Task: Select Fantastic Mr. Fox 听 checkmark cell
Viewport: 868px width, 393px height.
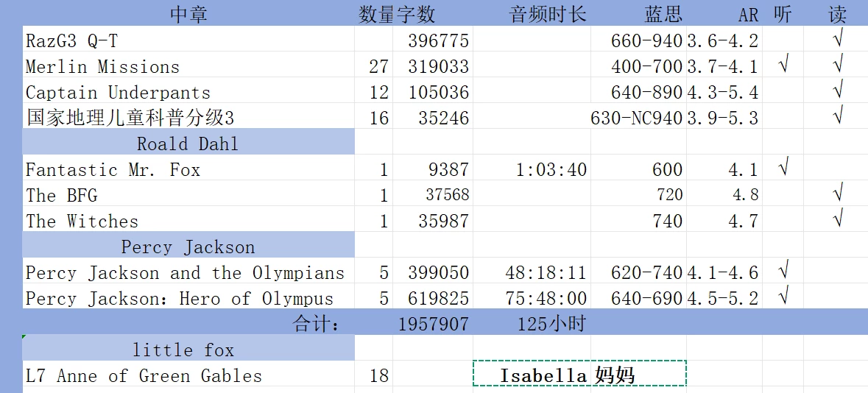Action: [783, 169]
